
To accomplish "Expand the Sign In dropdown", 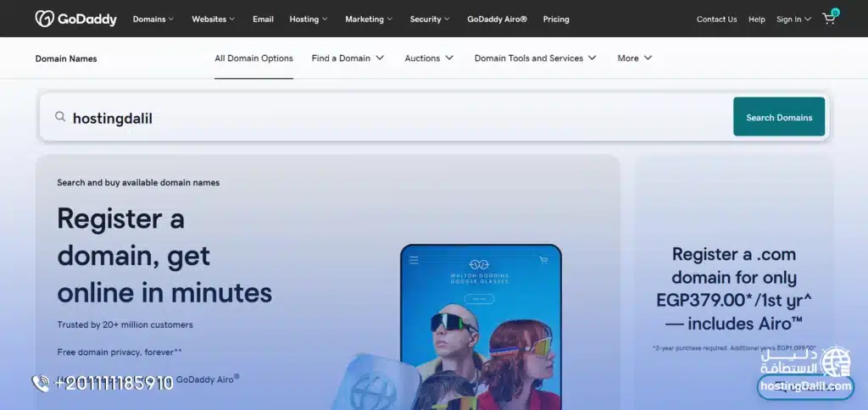I will [793, 19].
